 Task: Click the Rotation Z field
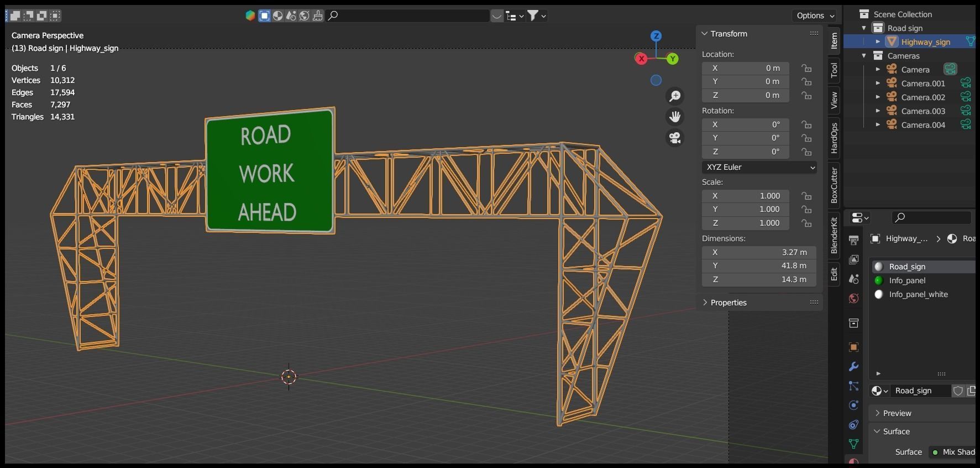coord(746,152)
